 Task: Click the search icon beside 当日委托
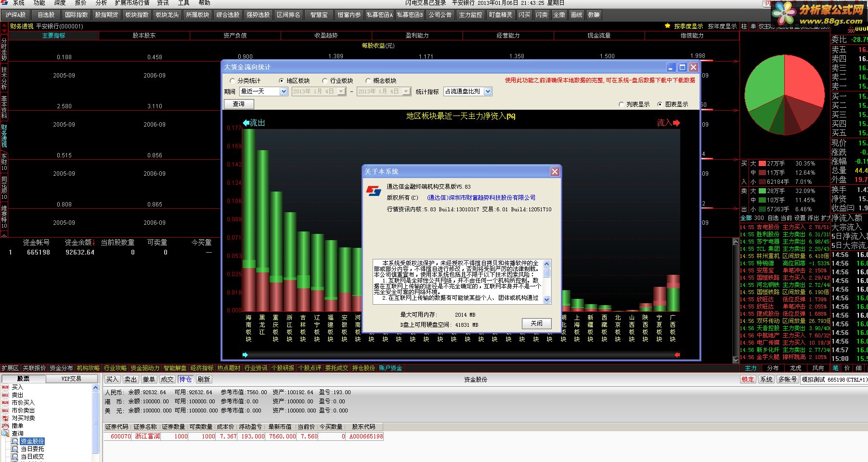(x=15, y=449)
